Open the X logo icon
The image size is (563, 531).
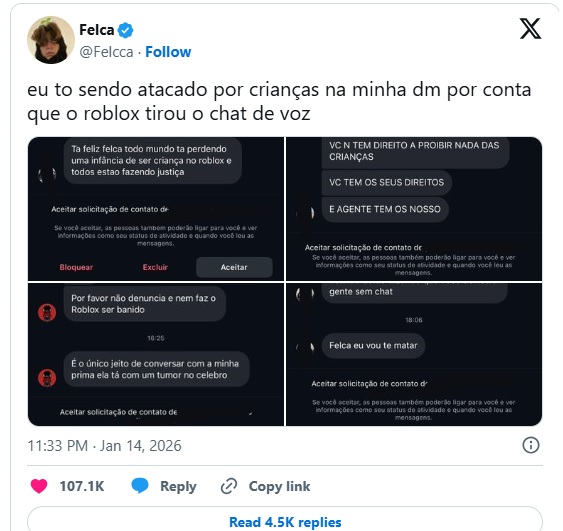(530, 29)
